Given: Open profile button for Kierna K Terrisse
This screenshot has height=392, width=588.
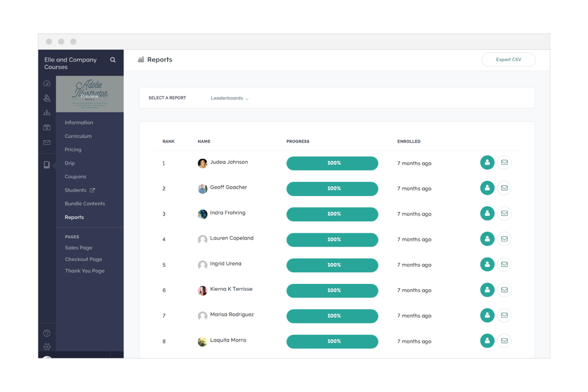Looking at the screenshot, I should (x=487, y=290).
